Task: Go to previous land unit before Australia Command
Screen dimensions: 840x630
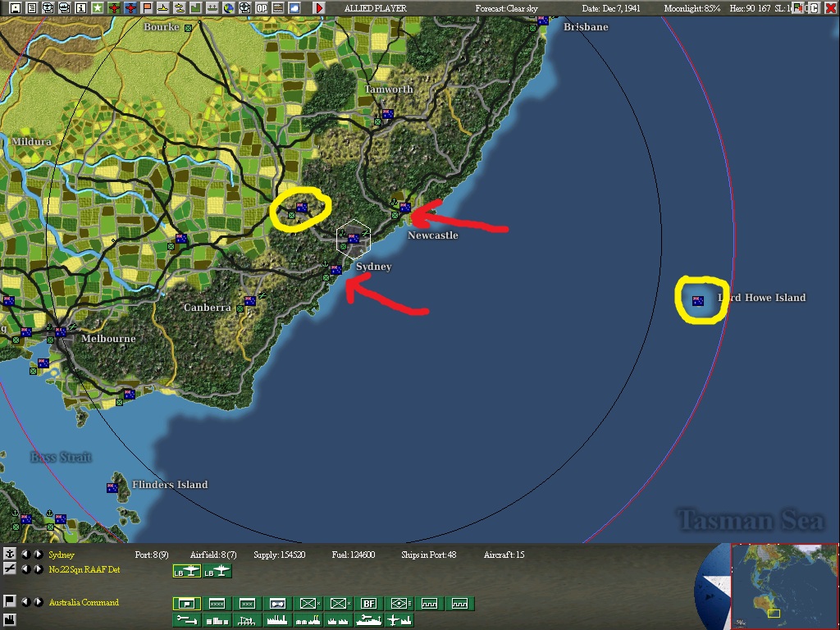Action: (x=25, y=602)
